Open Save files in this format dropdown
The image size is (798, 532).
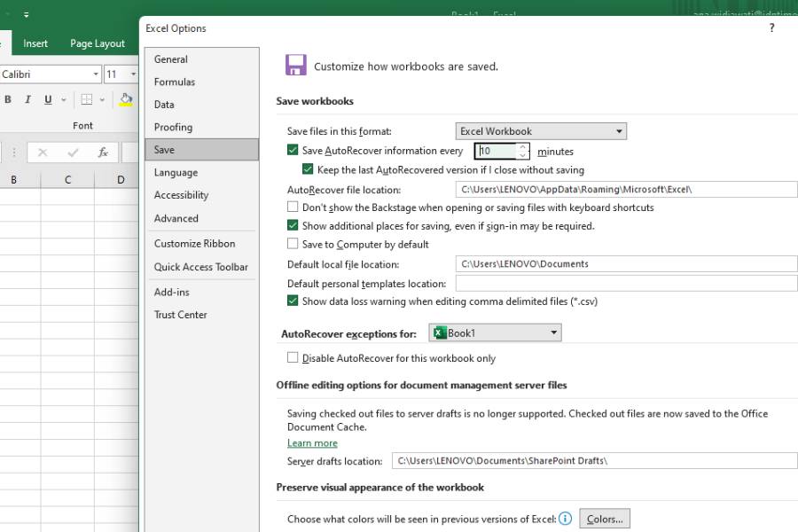tap(541, 131)
